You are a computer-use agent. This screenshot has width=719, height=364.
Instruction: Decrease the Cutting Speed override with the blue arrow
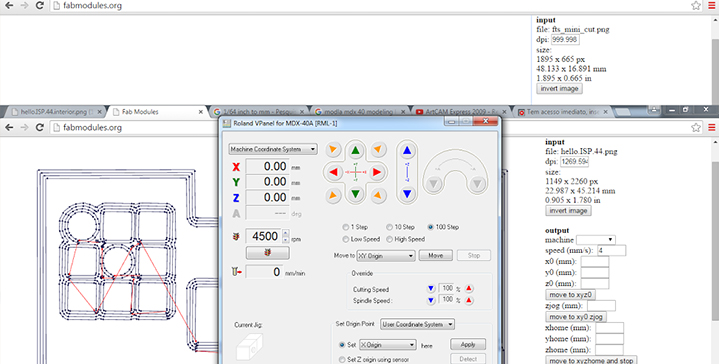pos(431,289)
